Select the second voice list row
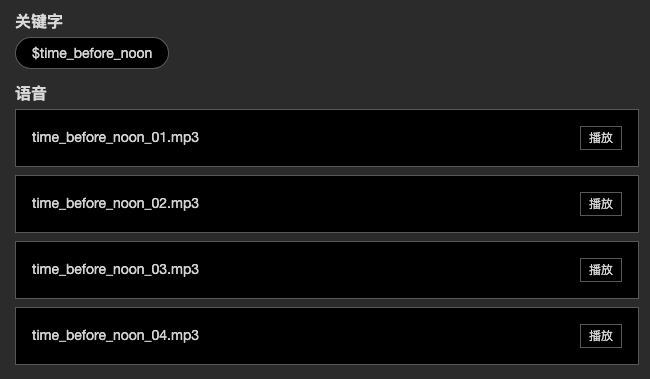 (327, 204)
